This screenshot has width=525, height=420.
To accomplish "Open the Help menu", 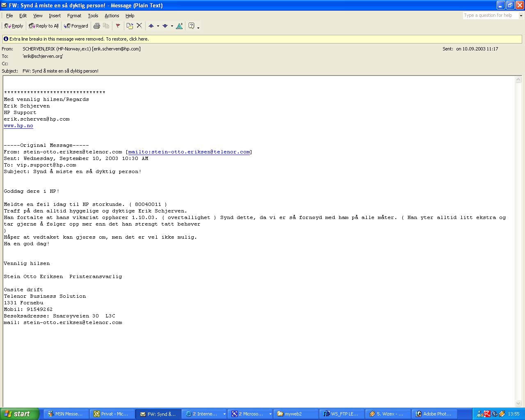I will tap(130, 16).
